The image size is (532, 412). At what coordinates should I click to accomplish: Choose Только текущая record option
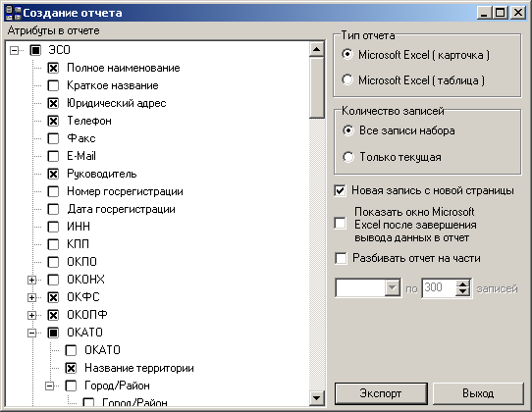tap(348, 157)
